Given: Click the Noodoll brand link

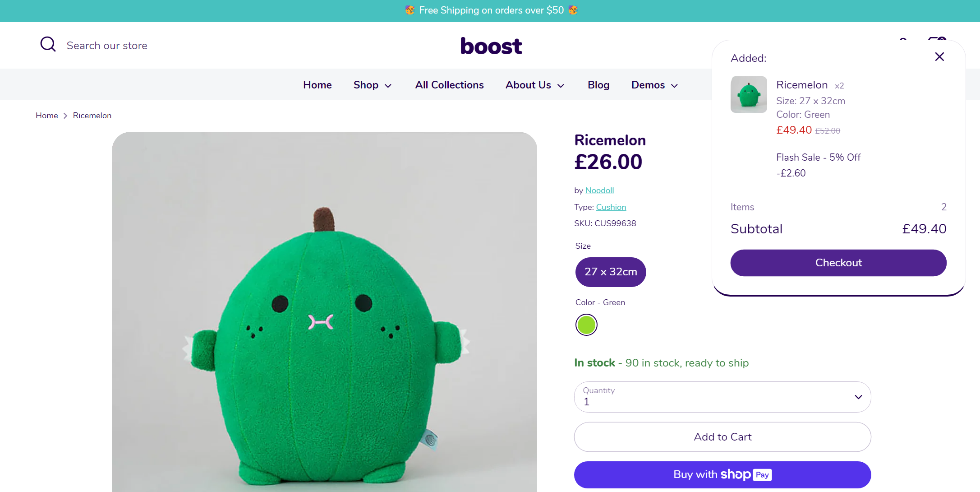Looking at the screenshot, I should click(x=599, y=190).
